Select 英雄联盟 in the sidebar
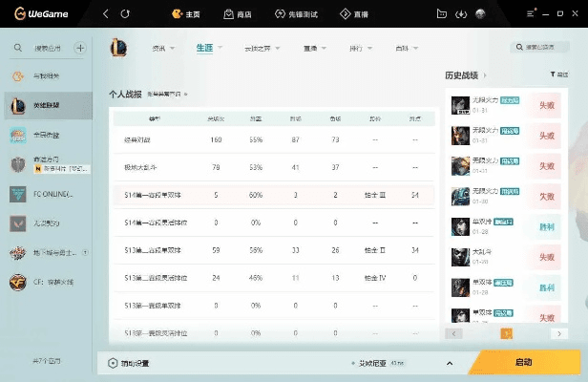Viewport: 588px width, 382px height. [48, 105]
